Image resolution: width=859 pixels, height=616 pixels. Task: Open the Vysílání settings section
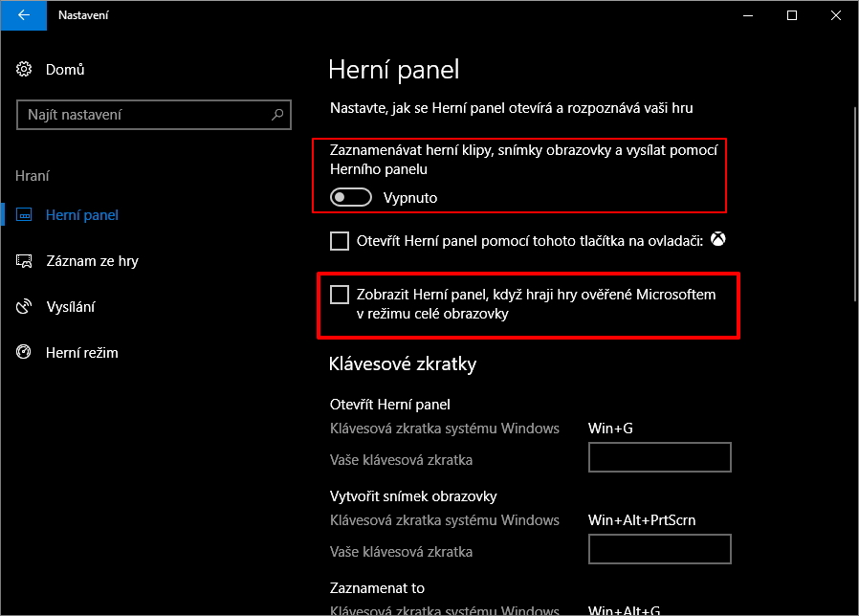tap(70, 307)
